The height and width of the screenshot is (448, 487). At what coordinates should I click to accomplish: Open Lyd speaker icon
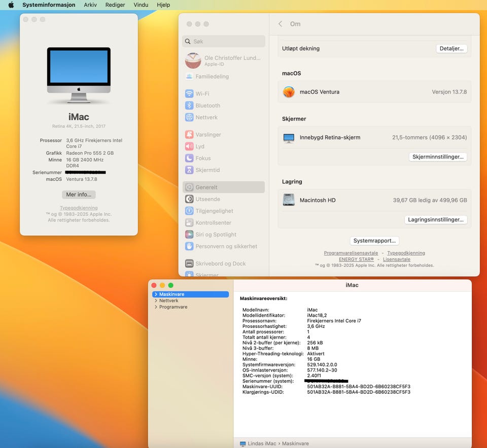pyautogui.click(x=189, y=146)
